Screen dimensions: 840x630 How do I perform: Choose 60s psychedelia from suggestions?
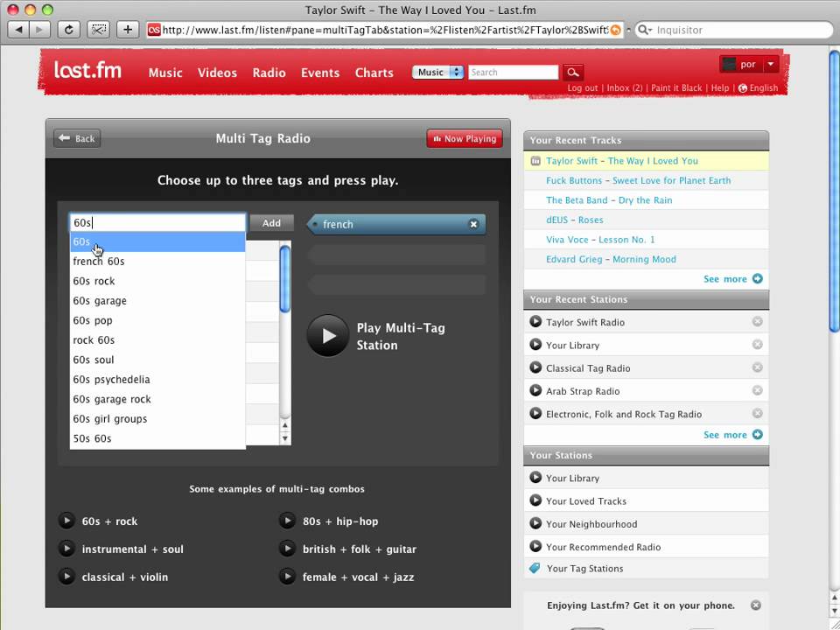pyautogui.click(x=157, y=379)
